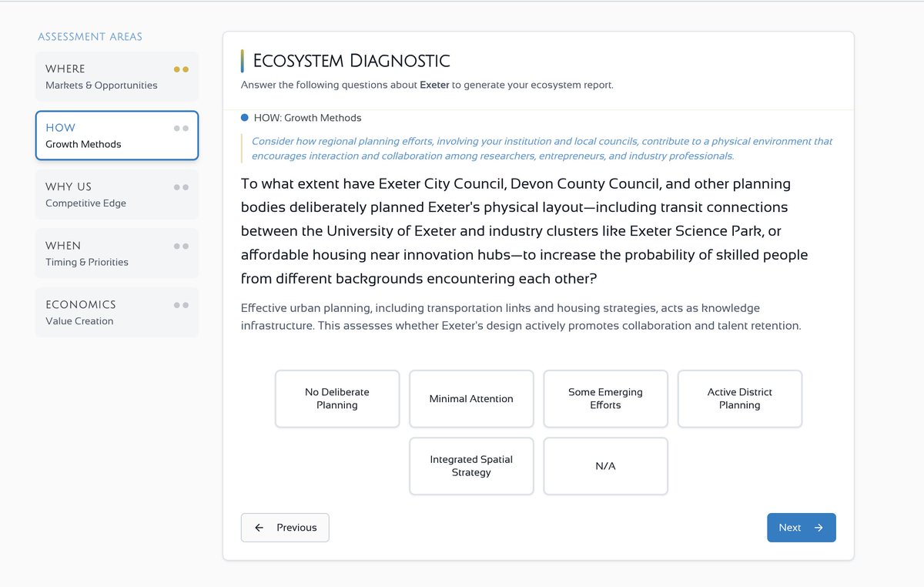The width and height of the screenshot is (924, 587).
Task: Open the WHY US Competitive Edge section
Action: tap(116, 194)
